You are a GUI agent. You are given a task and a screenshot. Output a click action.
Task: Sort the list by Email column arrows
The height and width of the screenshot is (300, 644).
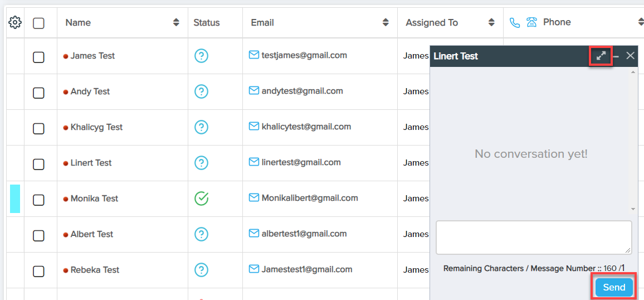(386, 23)
